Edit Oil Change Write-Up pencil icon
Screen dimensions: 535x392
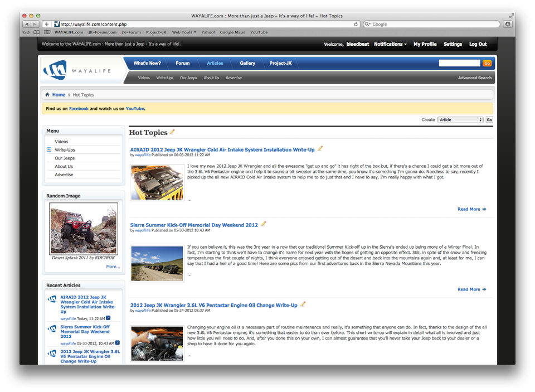point(303,304)
